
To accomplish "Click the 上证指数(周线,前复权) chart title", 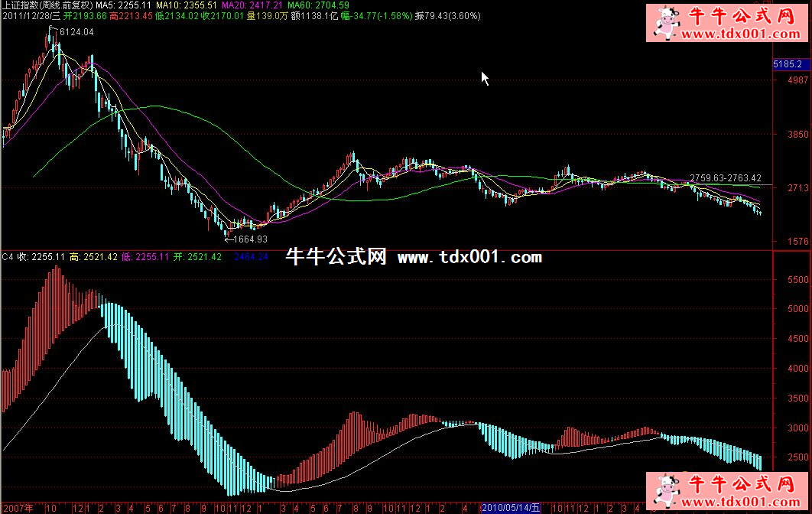I will click(46, 5).
